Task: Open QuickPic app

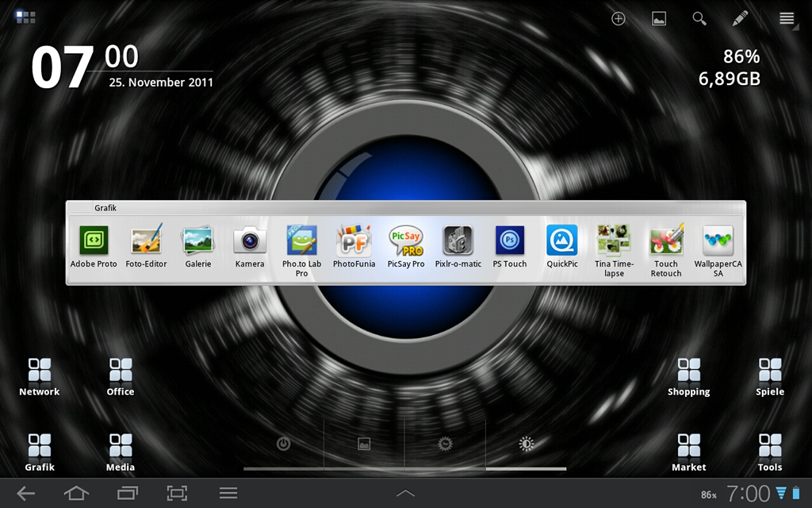Action: pos(562,247)
